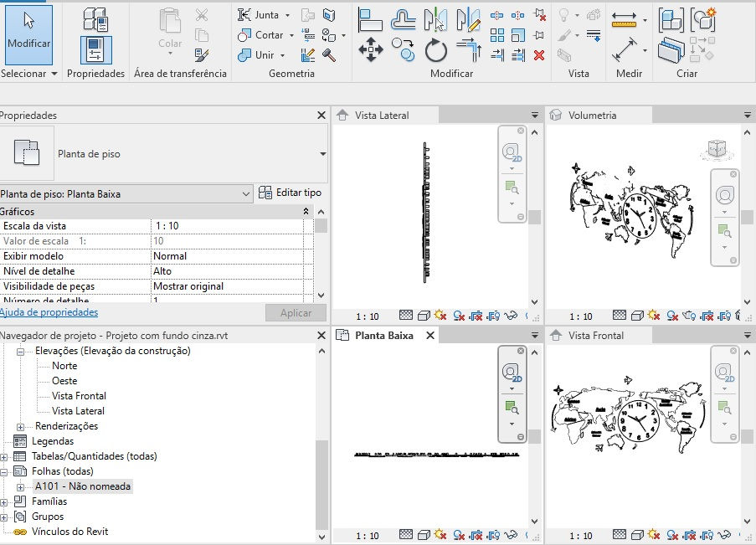
Task: Switch to the Vista Frontal view tab
Action: coord(596,335)
